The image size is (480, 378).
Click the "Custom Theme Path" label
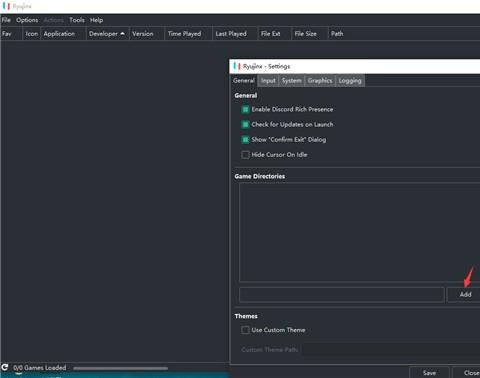[x=270, y=350]
